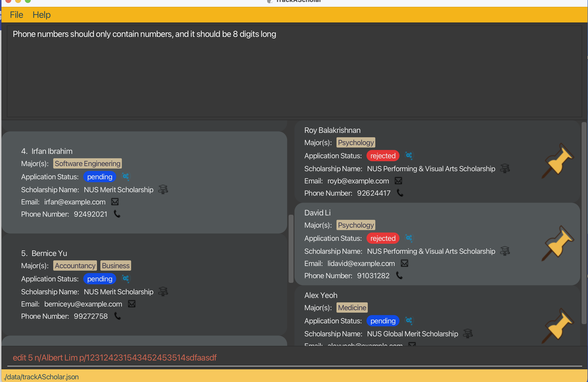Click into the command input field
This screenshot has width=588, height=382.
(x=294, y=358)
